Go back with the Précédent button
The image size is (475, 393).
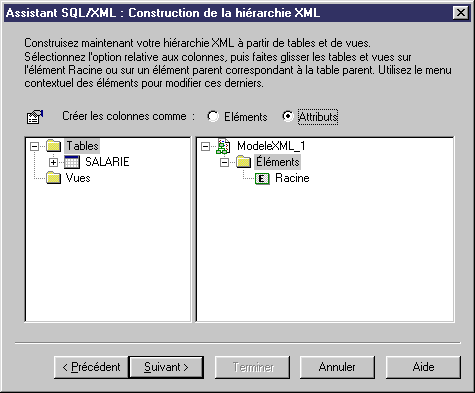91,367
